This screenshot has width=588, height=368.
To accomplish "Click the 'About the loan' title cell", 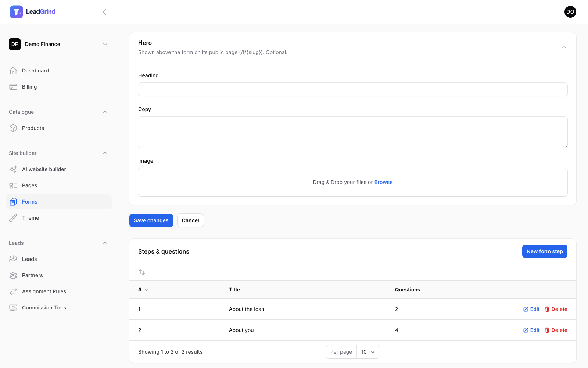I will pyautogui.click(x=247, y=309).
